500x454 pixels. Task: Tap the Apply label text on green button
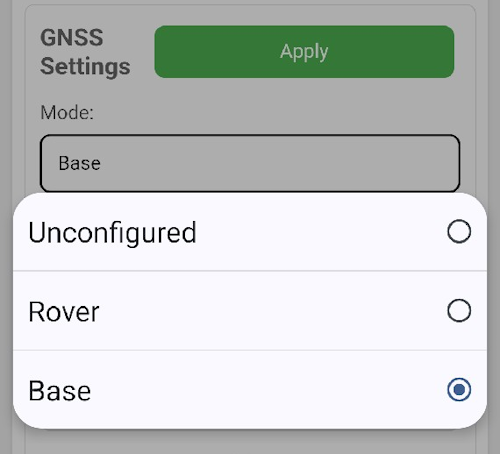click(x=304, y=52)
